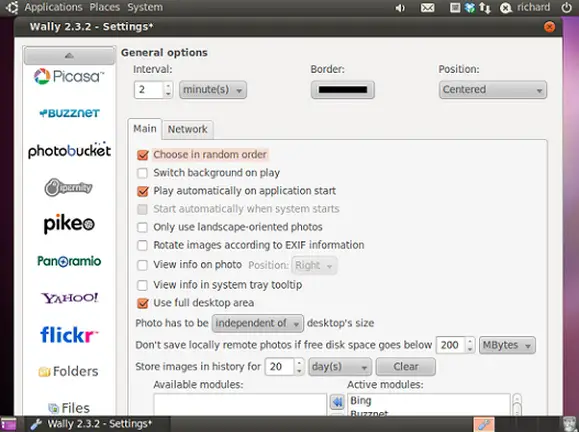Enable View info in system tray tooltip
The width and height of the screenshot is (579, 432).
tap(143, 285)
